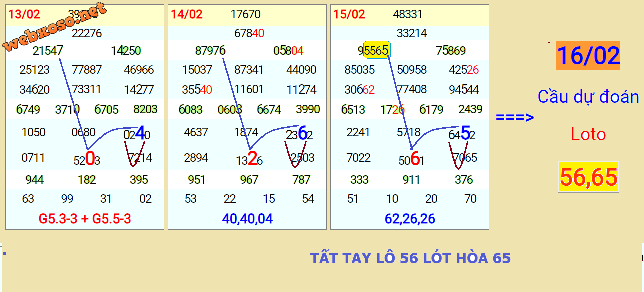Click the number 3990
The width and height of the screenshot is (644, 292).
tap(308, 109)
